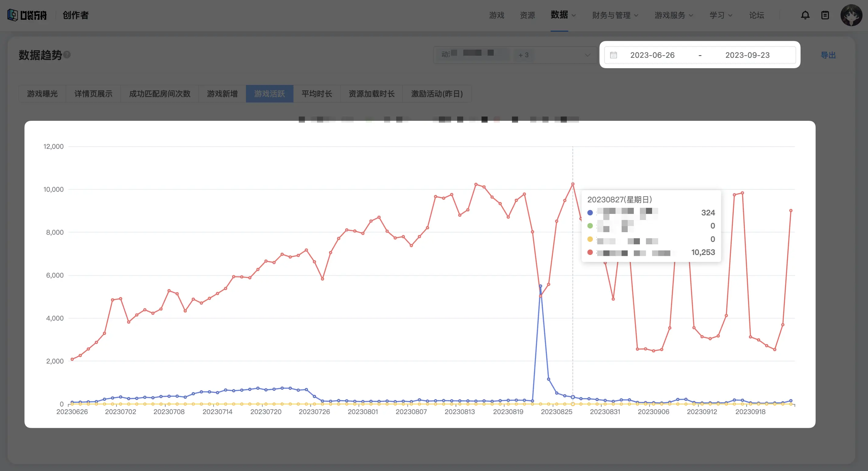
Task: Go to the 论坛 nav item
Action: pyautogui.click(x=757, y=15)
